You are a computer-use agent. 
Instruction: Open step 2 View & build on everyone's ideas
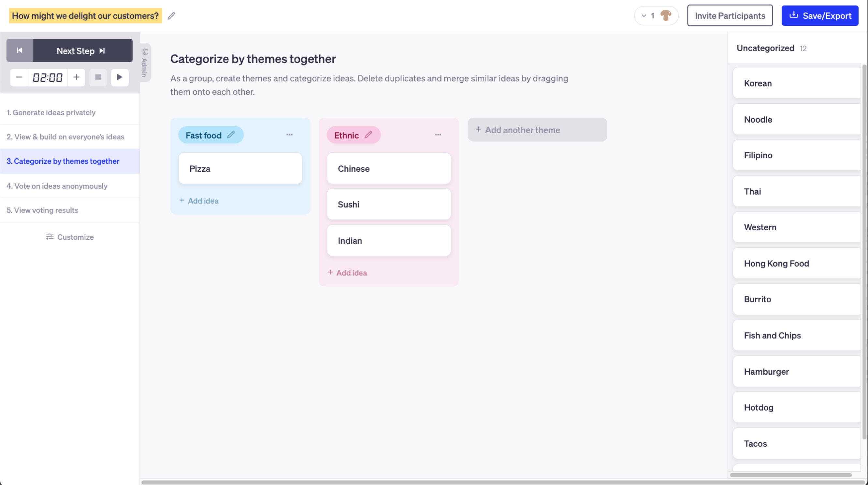tap(70, 136)
